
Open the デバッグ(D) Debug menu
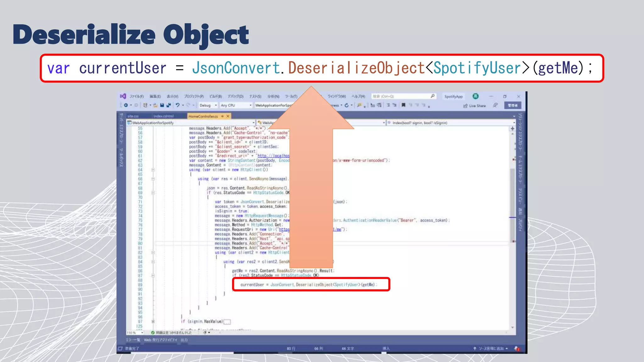click(236, 96)
